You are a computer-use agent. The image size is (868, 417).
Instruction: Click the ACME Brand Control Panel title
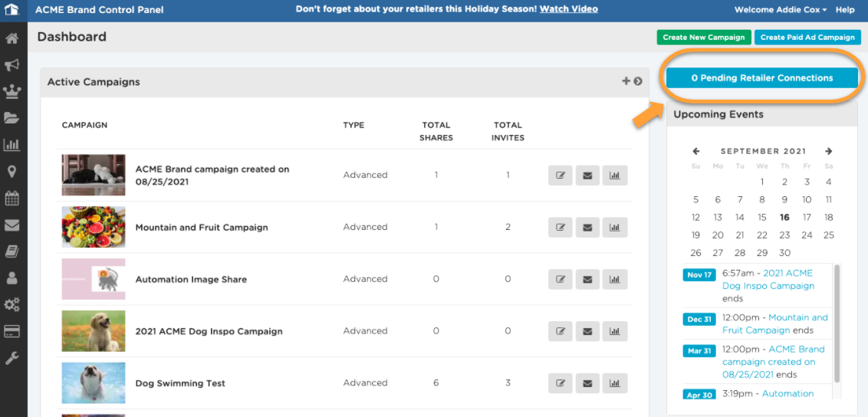(x=99, y=10)
